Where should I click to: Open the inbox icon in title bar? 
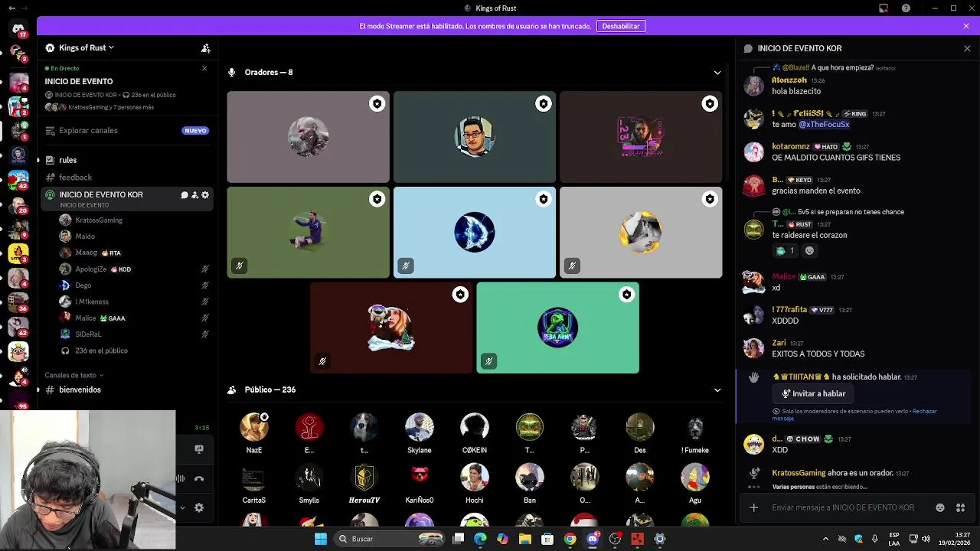884,8
